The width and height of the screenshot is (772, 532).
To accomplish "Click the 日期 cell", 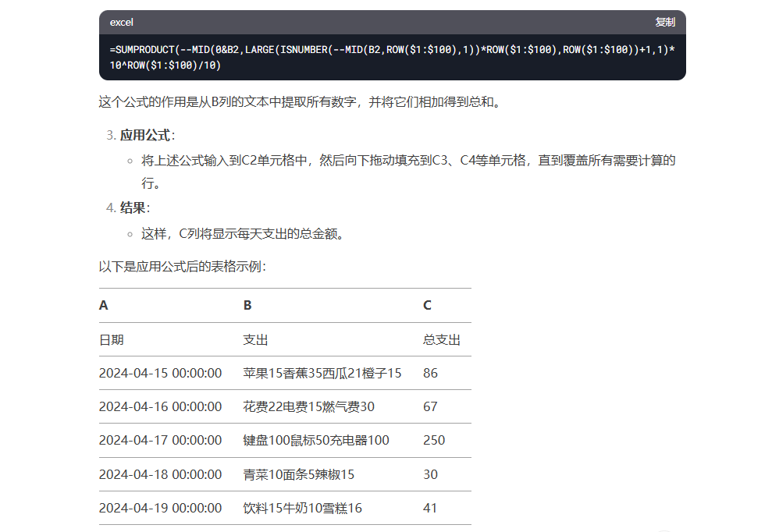I will (112, 340).
